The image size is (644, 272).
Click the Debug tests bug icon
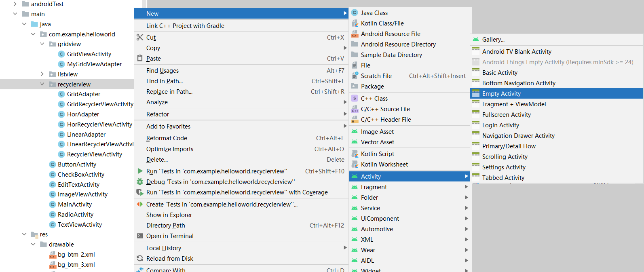(x=140, y=181)
